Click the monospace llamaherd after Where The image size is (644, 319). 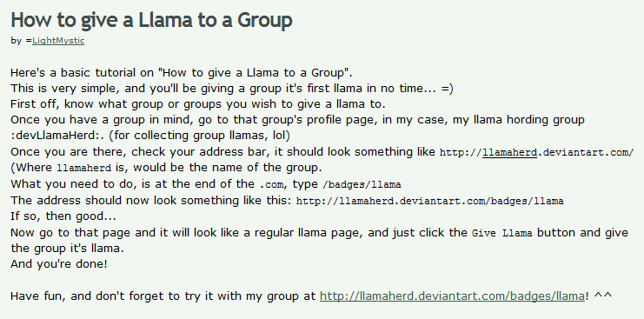83,169
